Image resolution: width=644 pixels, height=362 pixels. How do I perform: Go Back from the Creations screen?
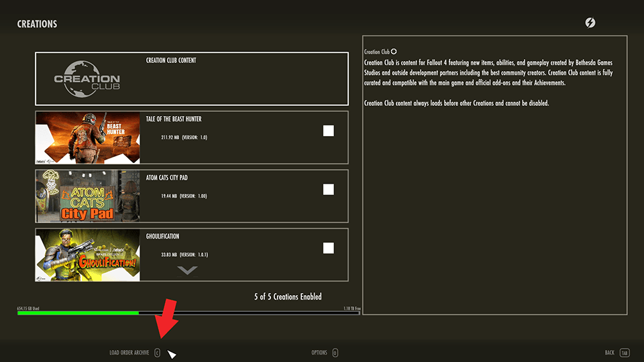tap(609, 353)
